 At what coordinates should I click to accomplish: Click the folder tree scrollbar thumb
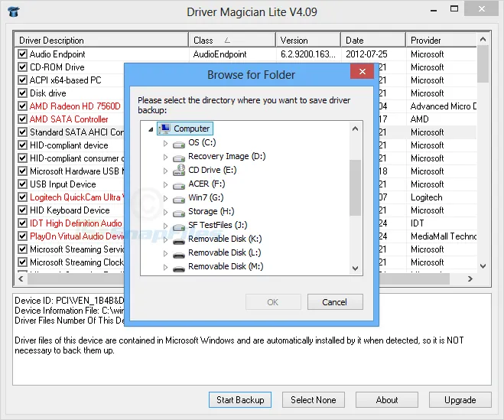tap(355, 187)
